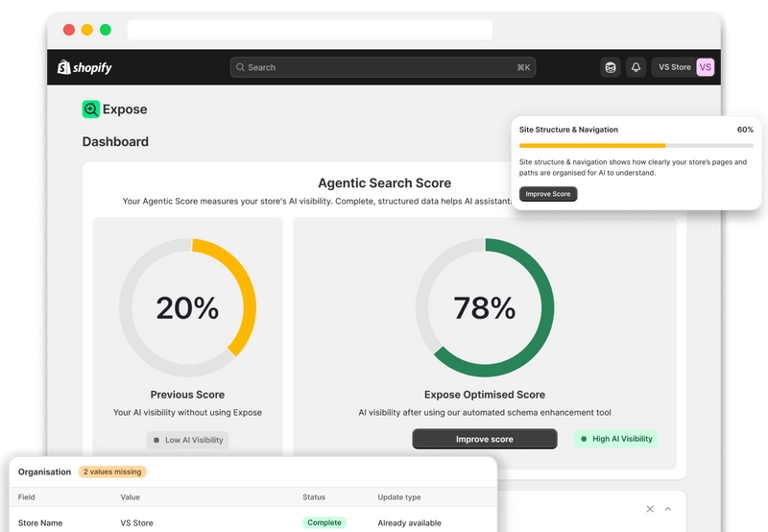Close the panel with the X icon
This screenshot has width=768, height=532.
(650, 509)
